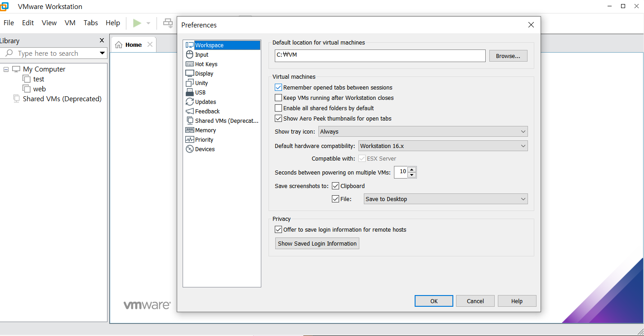
Task: Click the Unity windows icon
Action: pos(189,83)
